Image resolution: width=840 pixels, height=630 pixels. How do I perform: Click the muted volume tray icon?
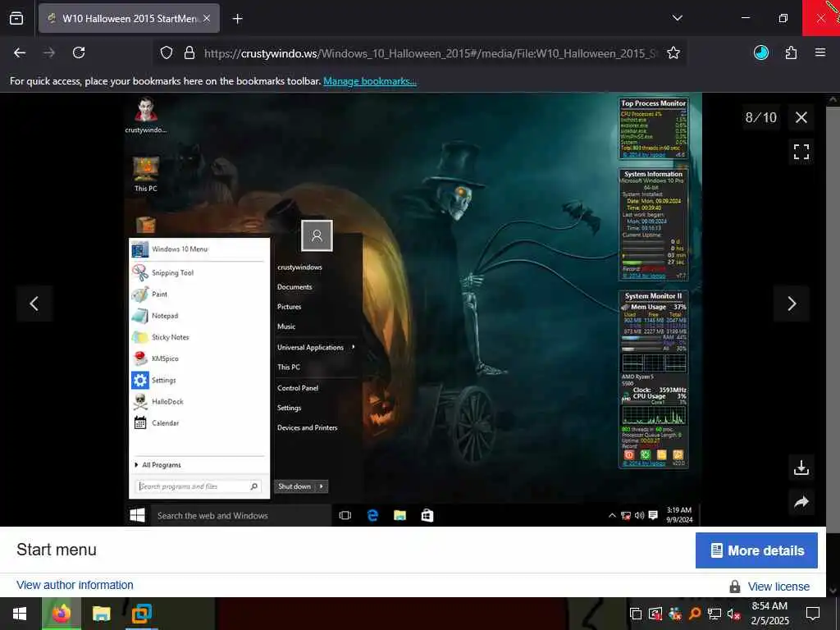click(733, 614)
